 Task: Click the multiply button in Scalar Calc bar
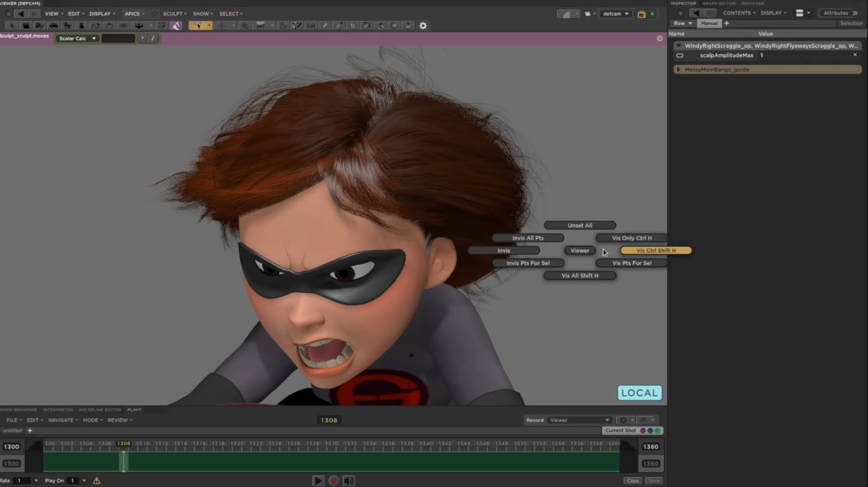[142, 39]
